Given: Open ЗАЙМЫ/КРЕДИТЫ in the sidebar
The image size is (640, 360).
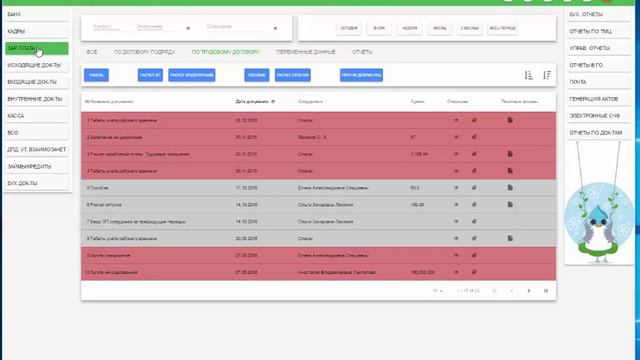Looking at the screenshot, I should pyautogui.click(x=37, y=167).
